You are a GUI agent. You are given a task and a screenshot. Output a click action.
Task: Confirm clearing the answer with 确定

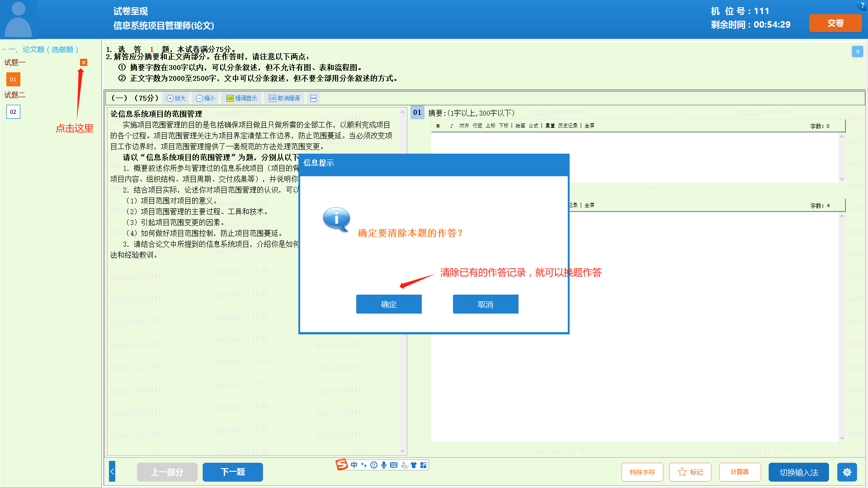[389, 304]
